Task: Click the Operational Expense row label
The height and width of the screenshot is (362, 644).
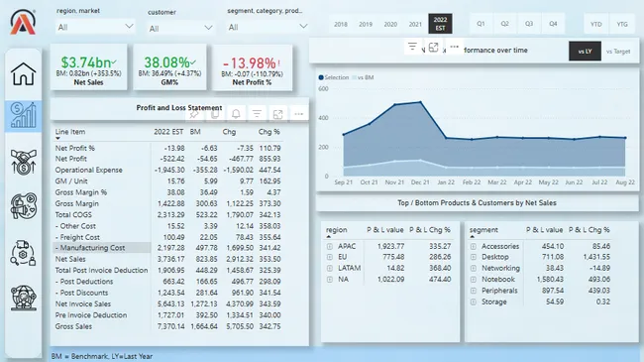Action: (89, 170)
